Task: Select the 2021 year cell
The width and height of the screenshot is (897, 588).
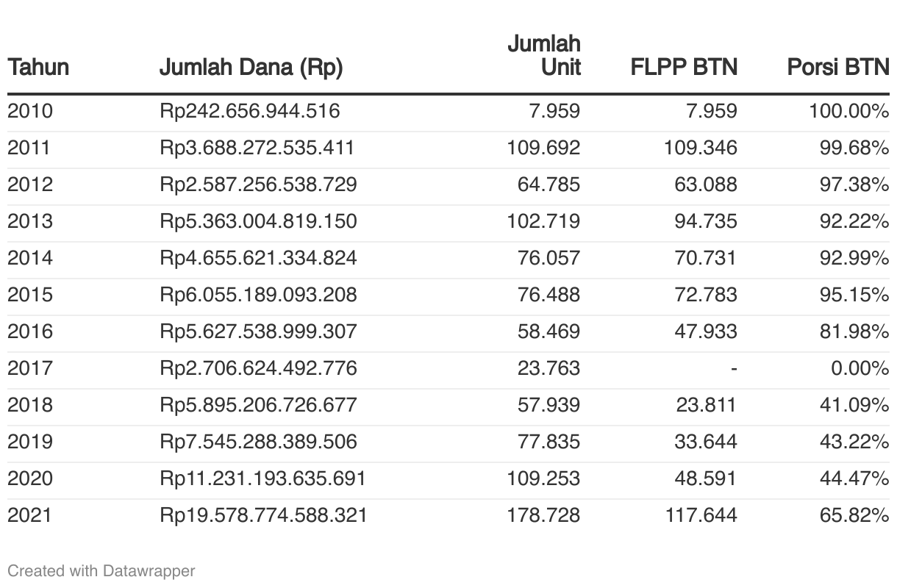Action: pyautogui.click(x=30, y=515)
